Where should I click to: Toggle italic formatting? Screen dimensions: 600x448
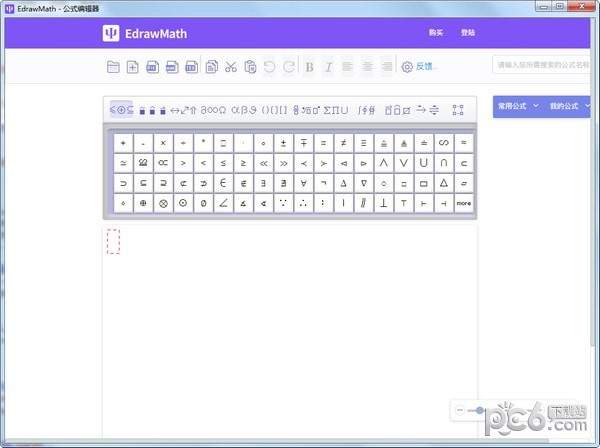[x=327, y=67]
